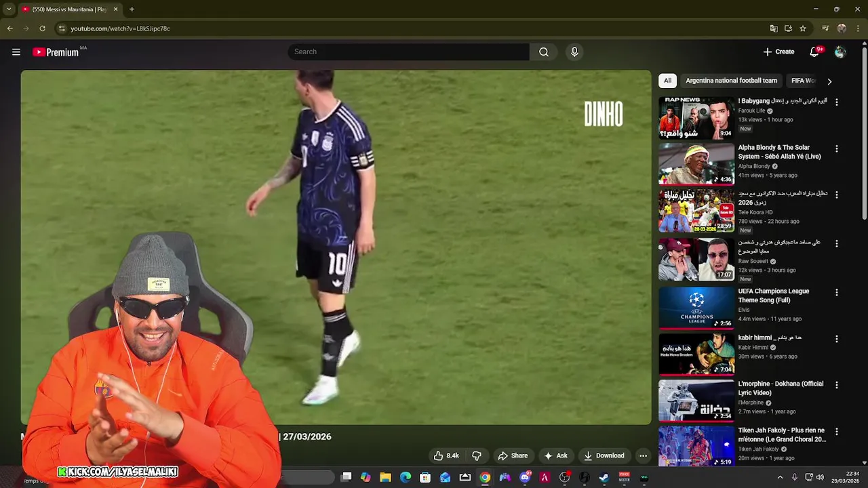Click the Ask button
Screen dimensions: 868x488
tap(555, 455)
